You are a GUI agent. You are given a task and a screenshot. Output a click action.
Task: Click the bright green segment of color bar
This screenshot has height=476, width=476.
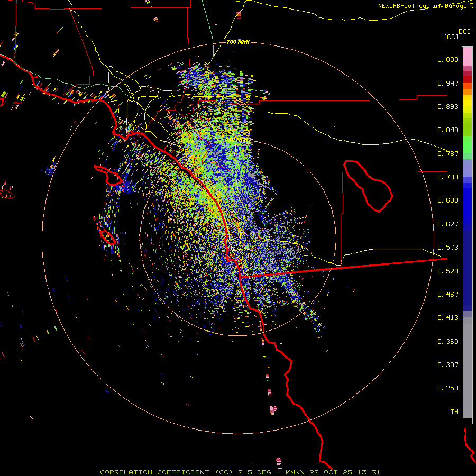tap(467, 144)
